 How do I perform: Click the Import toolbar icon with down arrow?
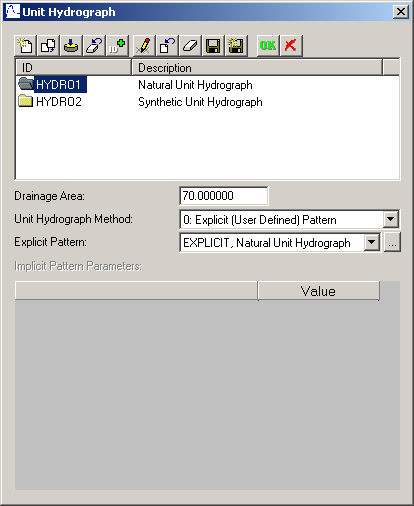pyautogui.click(x=71, y=45)
